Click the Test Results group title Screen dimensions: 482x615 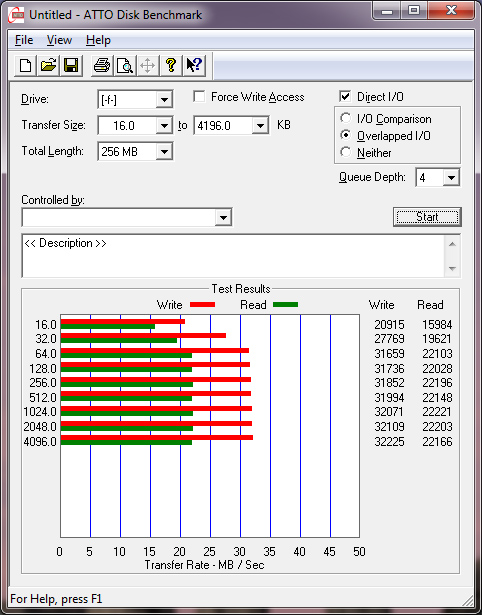[241, 289]
